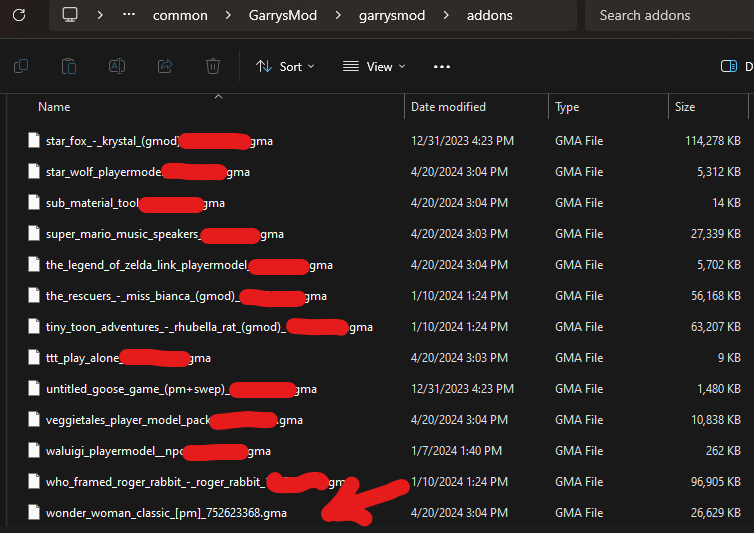Click file icon of roger_rabbit row

pos(34,482)
